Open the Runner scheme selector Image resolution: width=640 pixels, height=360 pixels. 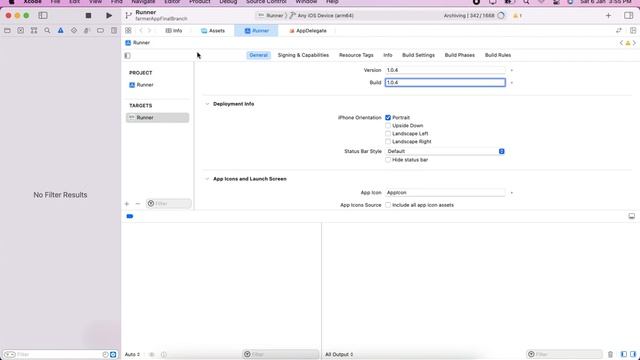[271, 16]
